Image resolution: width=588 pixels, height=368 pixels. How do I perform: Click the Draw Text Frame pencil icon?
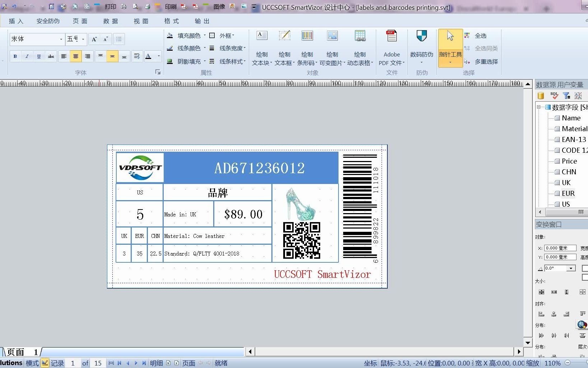285,36
